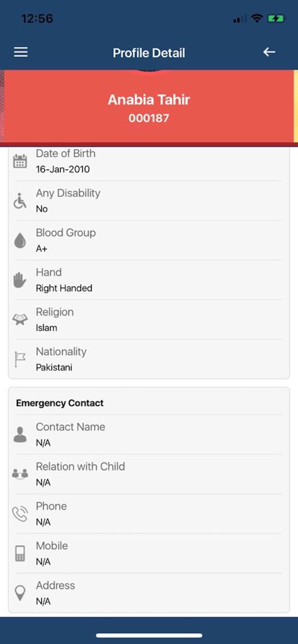Tap the Blood Group droplet icon
The width and height of the screenshot is (298, 644).
[20, 241]
